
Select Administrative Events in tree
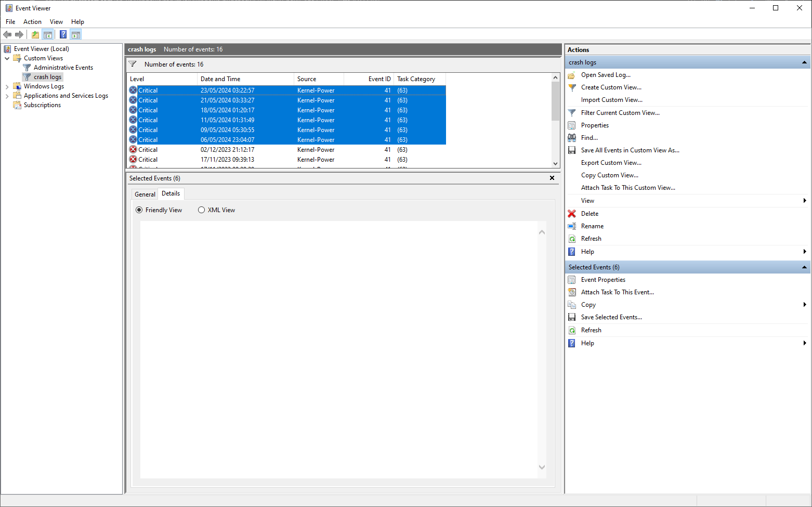63,68
